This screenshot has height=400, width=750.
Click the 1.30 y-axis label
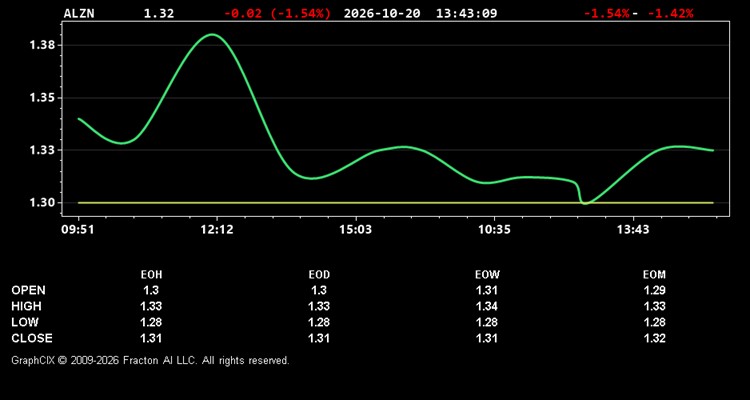(43, 203)
